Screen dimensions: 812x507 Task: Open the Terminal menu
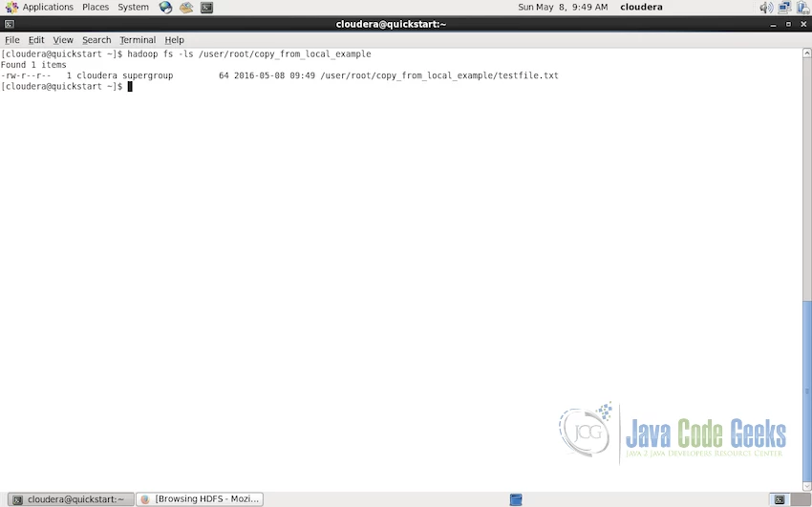(x=138, y=40)
